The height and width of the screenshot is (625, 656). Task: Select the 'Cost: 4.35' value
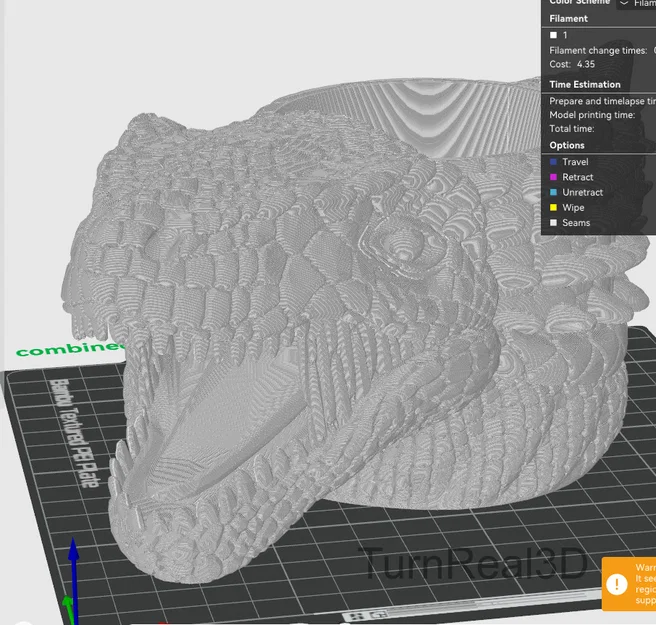572,64
